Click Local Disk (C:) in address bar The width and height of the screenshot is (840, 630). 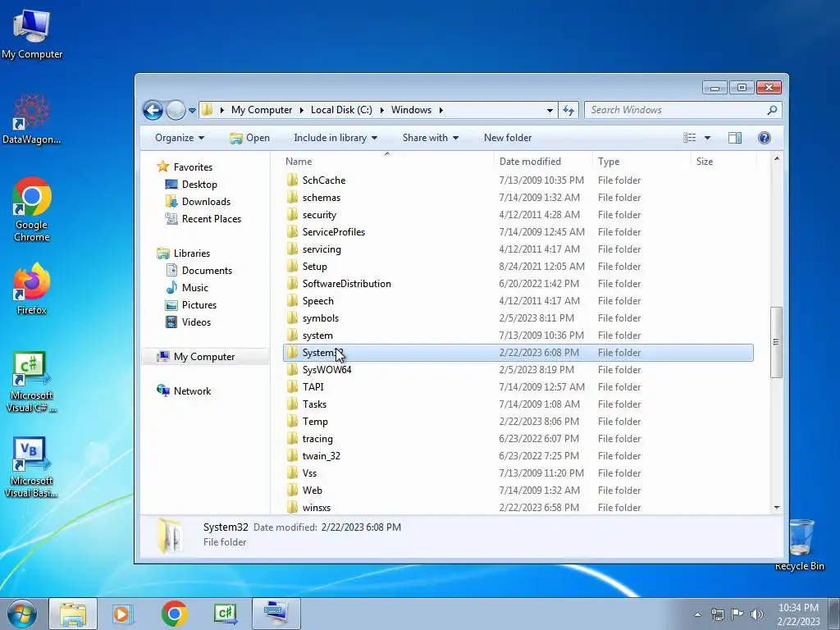click(341, 110)
